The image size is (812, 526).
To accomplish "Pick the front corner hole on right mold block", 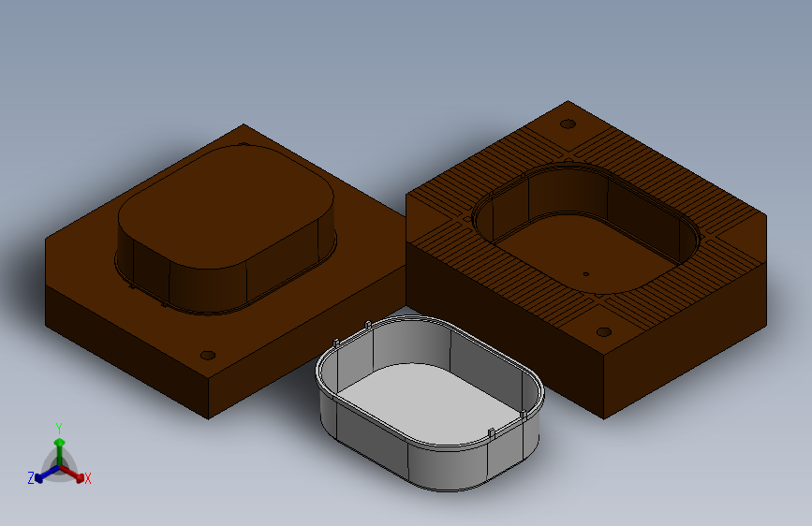I will pos(604,332).
